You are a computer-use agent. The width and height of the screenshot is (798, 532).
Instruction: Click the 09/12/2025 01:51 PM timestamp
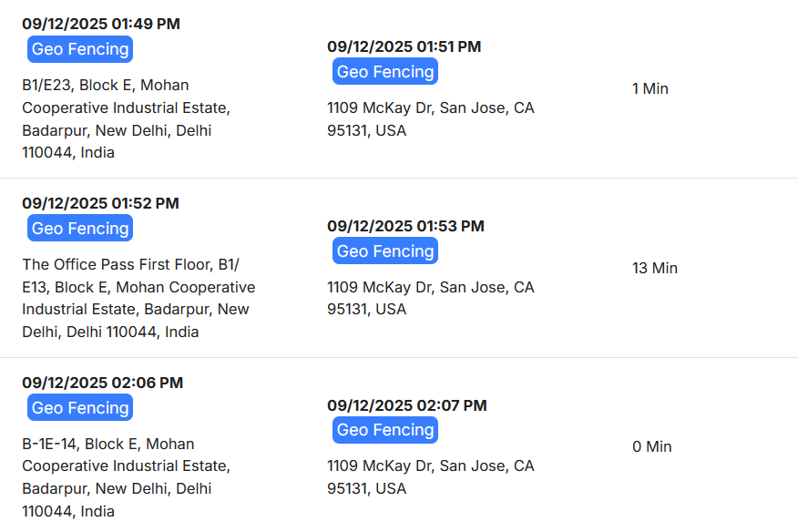click(404, 46)
